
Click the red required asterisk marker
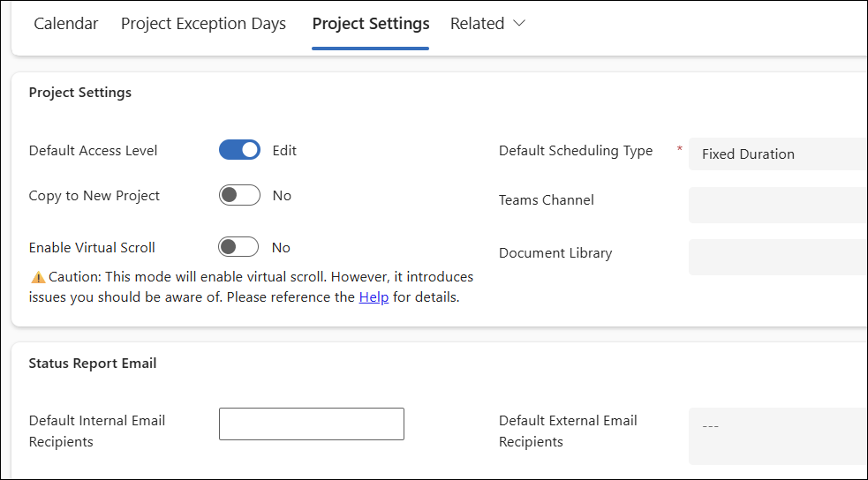click(679, 150)
